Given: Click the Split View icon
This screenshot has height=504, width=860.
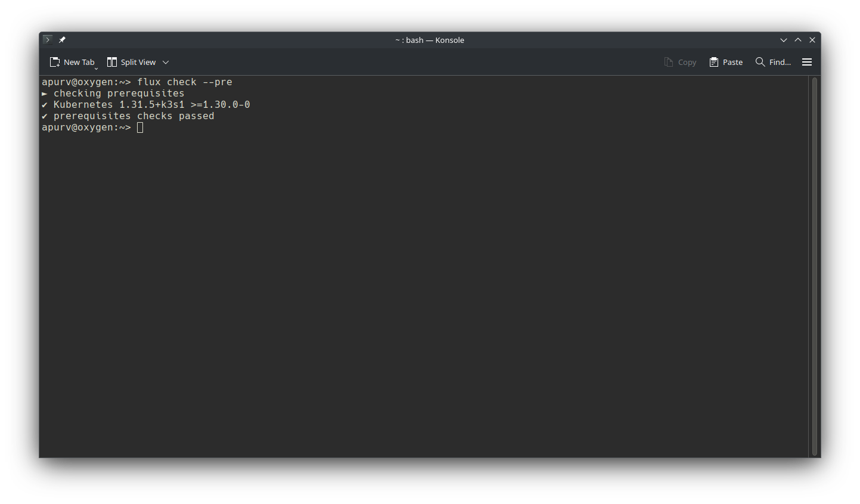Looking at the screenshot, I should pyautogui.click(x=111, y=62).
